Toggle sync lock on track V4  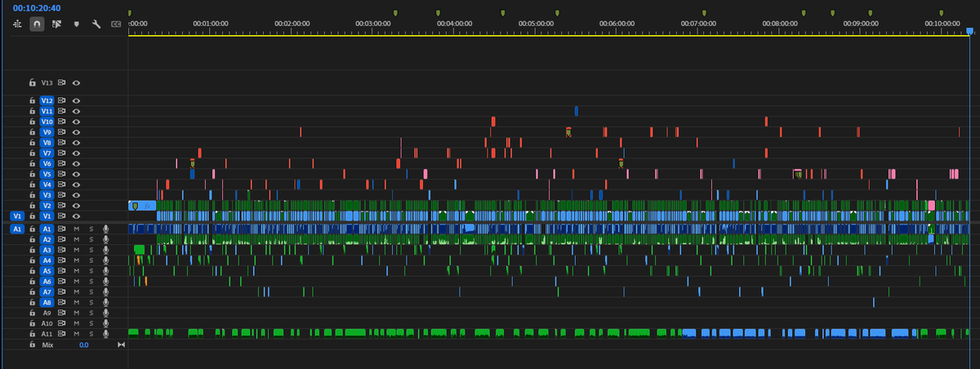click(x=61, y=184)
